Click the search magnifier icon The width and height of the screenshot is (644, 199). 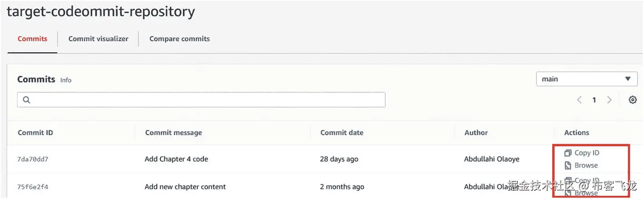(x=26, y=100)
